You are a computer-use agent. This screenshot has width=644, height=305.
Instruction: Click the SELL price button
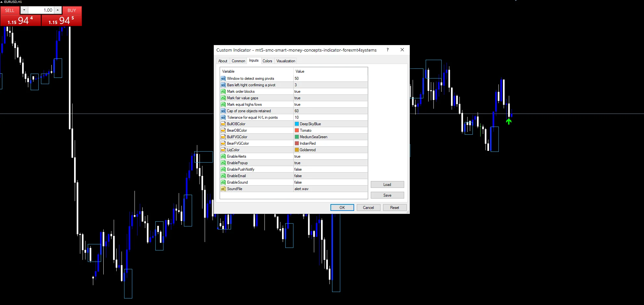[20, 20]
